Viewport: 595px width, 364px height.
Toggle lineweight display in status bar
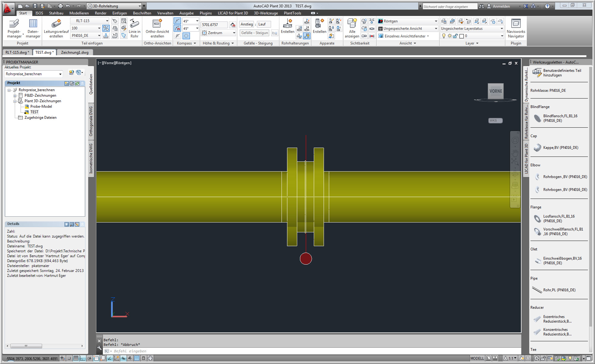[x=130, y=358]
